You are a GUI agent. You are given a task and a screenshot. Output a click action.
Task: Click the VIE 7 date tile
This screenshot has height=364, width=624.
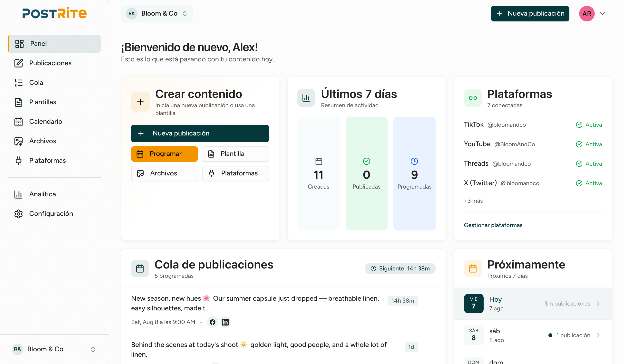pos(473,304)
